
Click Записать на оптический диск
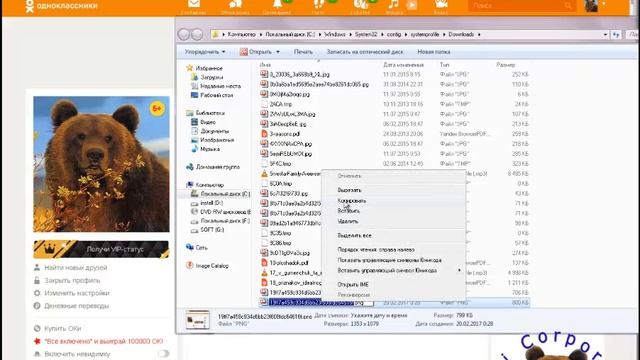click(365, 52)
